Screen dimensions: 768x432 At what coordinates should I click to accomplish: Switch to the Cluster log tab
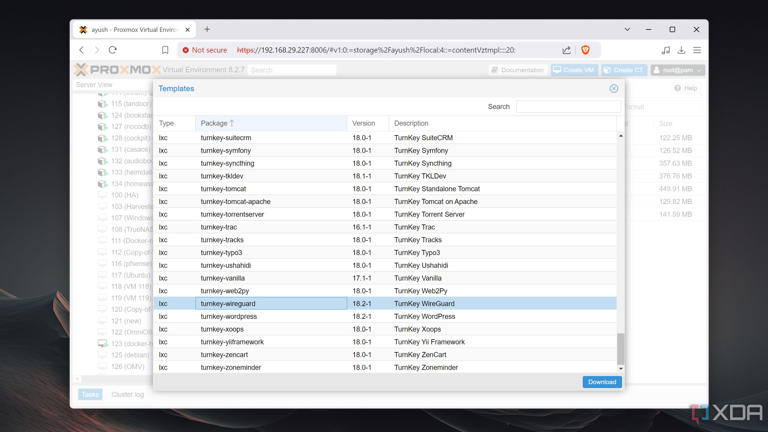127,394
